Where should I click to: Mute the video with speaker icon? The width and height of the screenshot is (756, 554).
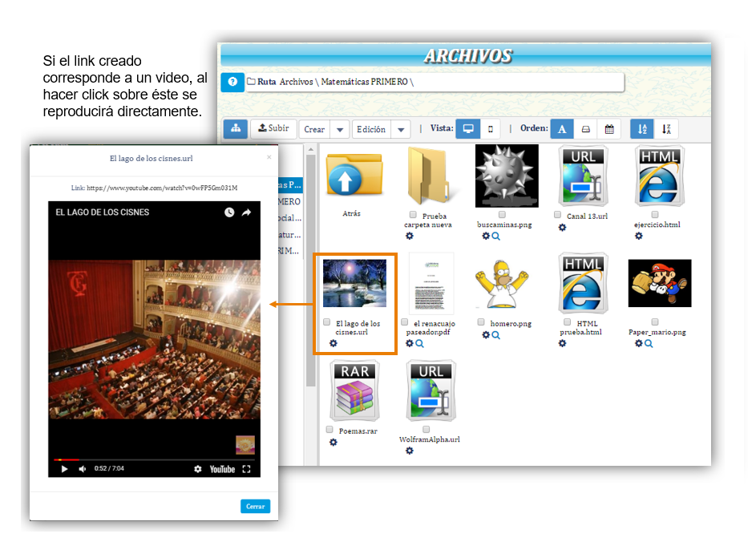[x=83, y=469]
